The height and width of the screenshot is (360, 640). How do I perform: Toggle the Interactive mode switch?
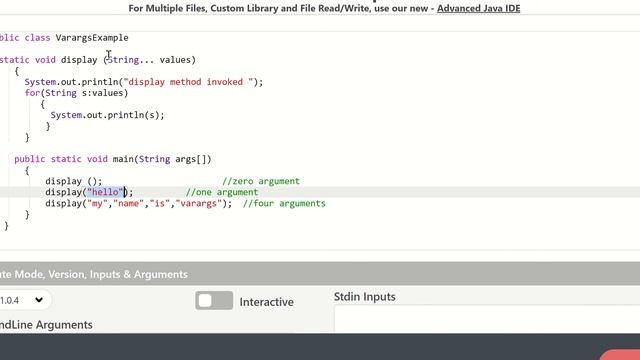pos(214,301)
